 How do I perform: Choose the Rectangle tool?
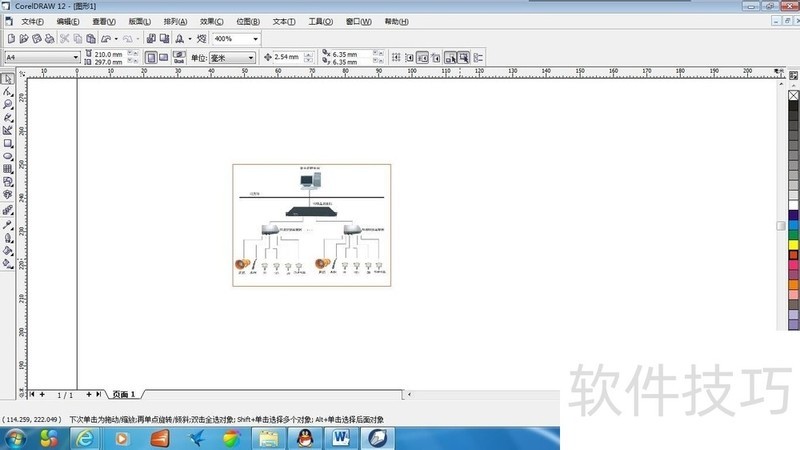coord(8,143)
